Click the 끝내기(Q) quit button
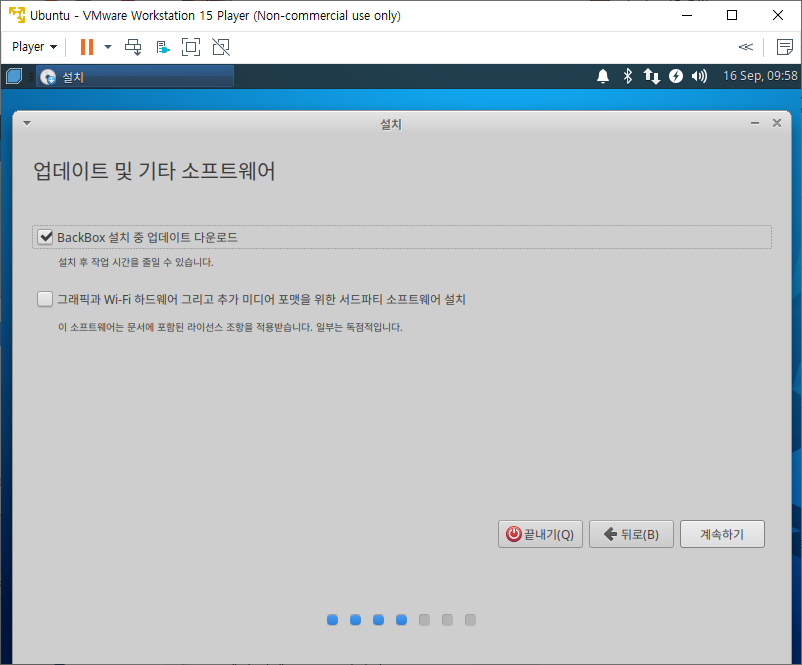Screen dimensions: 802x665 tap(540, 534)
